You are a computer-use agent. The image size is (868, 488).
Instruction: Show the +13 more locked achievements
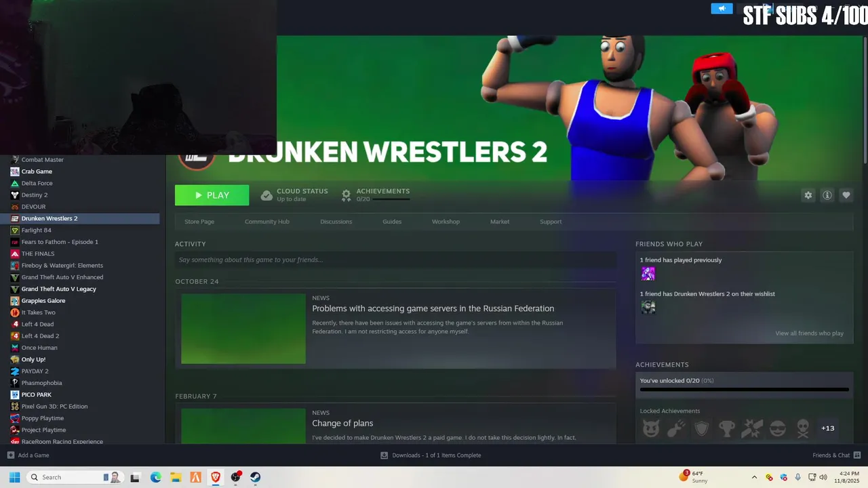[828, 428]
